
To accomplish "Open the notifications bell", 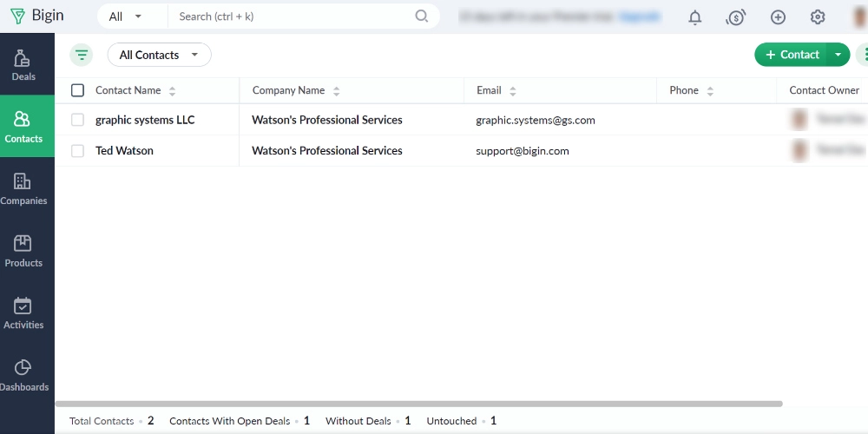I will coord(694,17).
